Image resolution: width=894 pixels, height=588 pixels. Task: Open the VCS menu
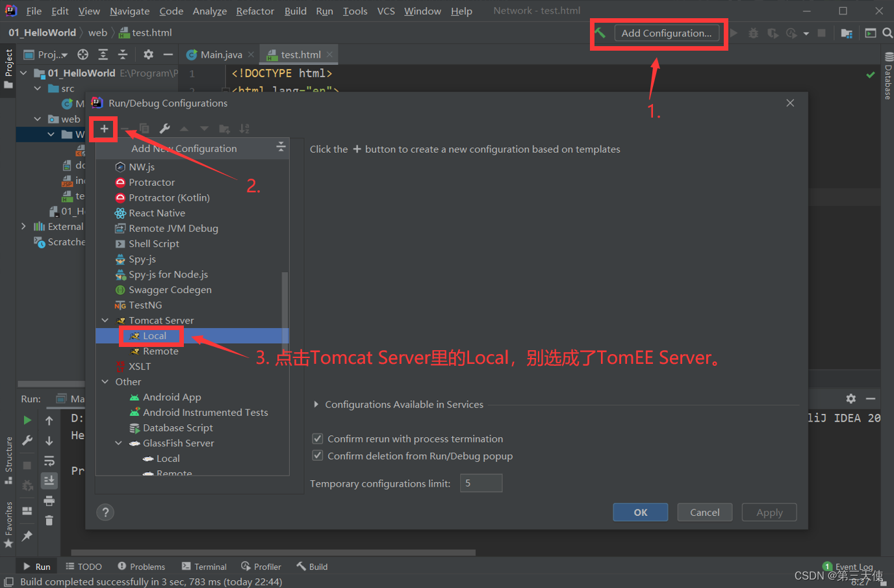[x=386, y=11]
